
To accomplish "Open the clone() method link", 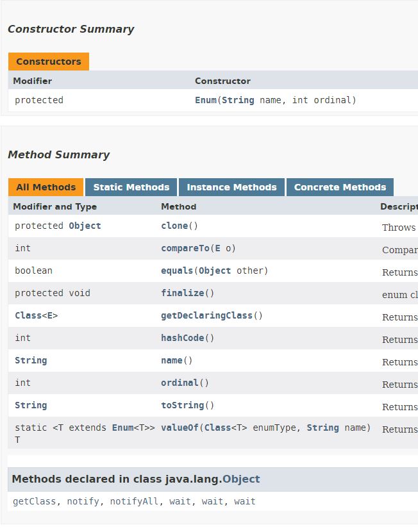I will tap(174, 226).
